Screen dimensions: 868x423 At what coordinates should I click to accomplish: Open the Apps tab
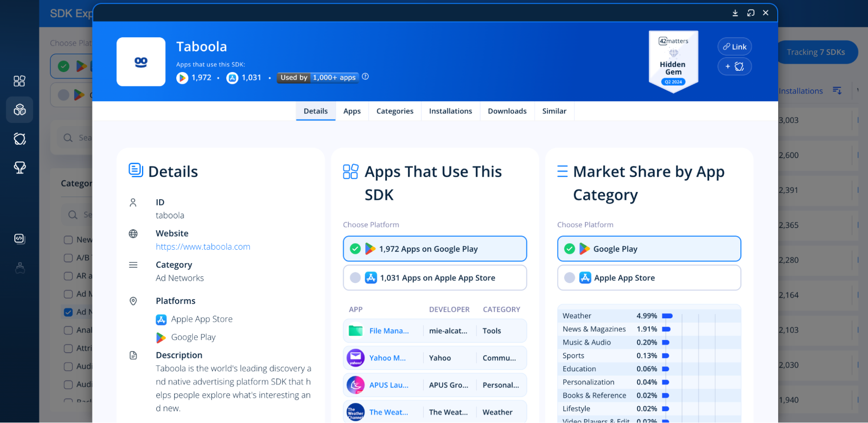click(x=352, y=111)
